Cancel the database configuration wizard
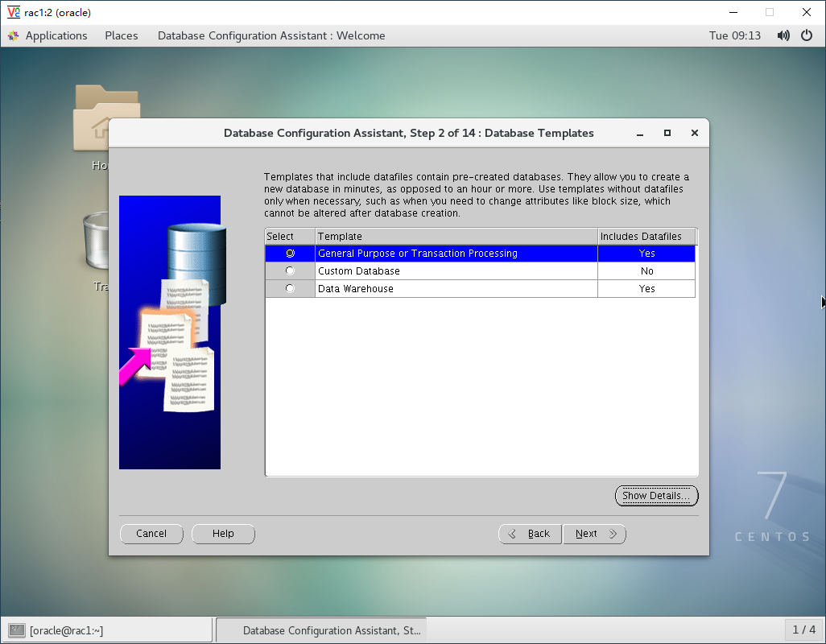 [151, 534]
